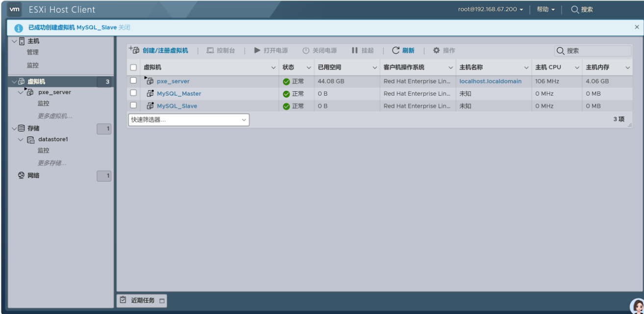Screen dimensions: 644x314
Task: Click green status icon for MySQL_Slave row
Action: (x=287, y=106)
